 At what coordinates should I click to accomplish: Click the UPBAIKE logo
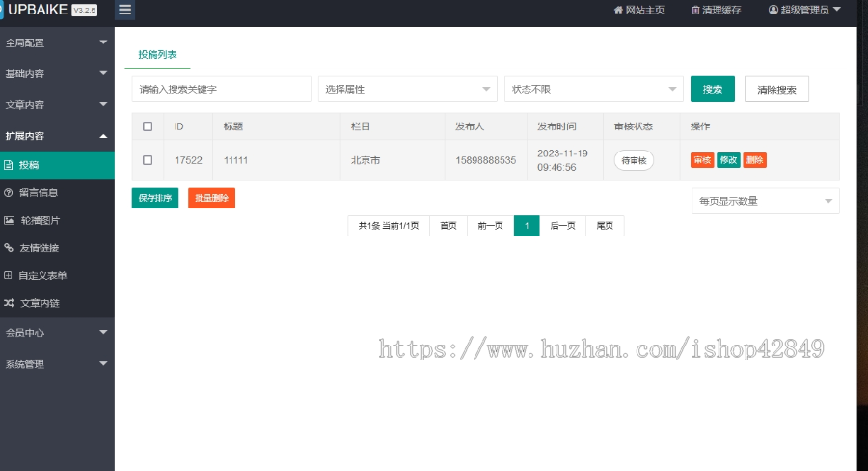[38, 10]
